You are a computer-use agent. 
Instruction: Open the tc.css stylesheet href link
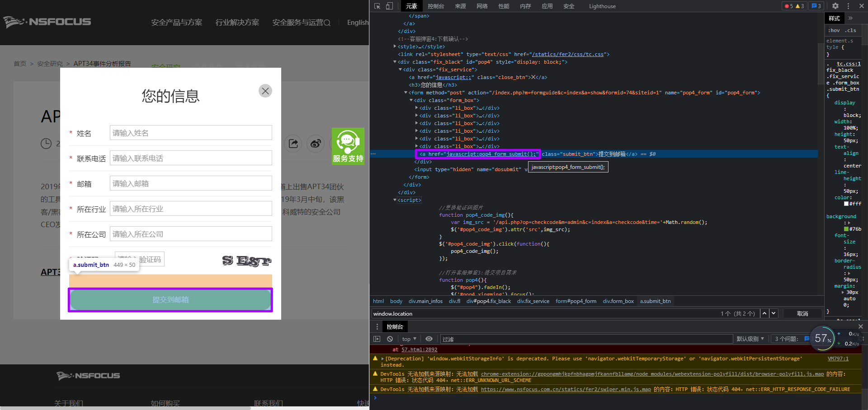tap(567, 54)
